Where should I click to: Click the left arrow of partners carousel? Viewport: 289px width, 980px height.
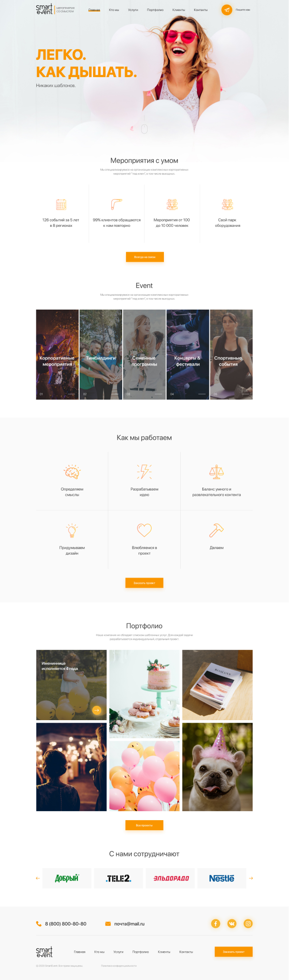pyautogui.click(x=38, y=878)
